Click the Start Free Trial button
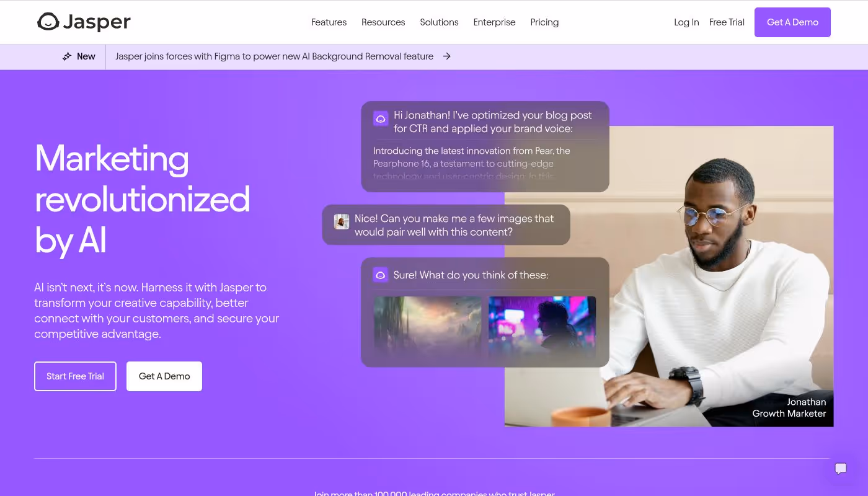Screen dimensions: 868x496 [75, 376]
